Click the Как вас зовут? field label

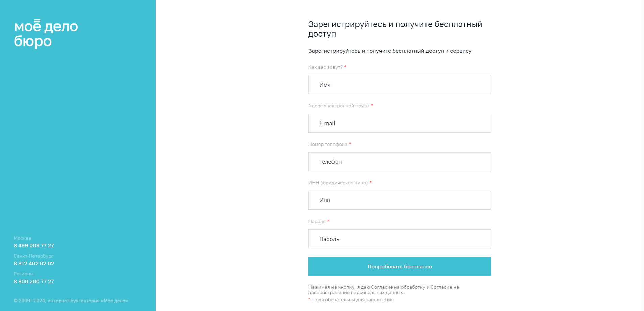325,67
